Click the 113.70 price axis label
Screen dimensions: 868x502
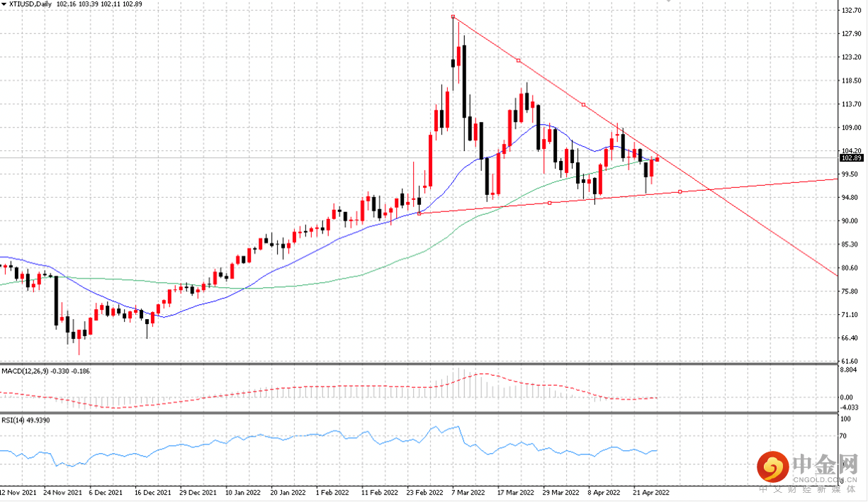pos(850,104)
